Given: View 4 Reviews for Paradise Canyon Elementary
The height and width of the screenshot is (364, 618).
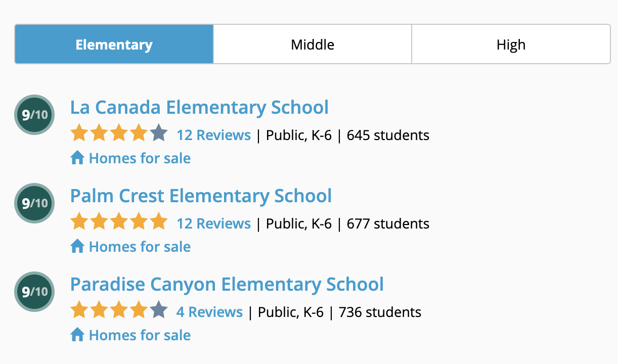Looking at the screenshot, I should click(x=209, y=312).
